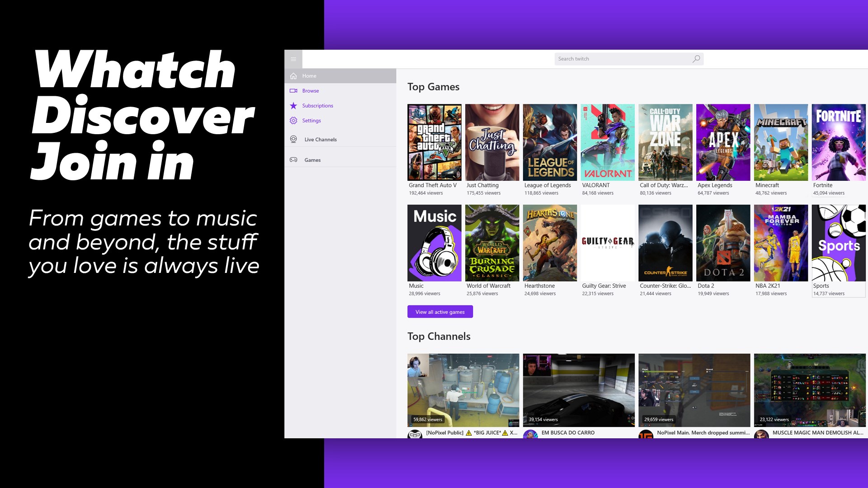Viewport: 868px width, 488px height.
Task: Open the NoPixel Public streamer avatar
Action: pyautogui.click(x=415, y=434)
